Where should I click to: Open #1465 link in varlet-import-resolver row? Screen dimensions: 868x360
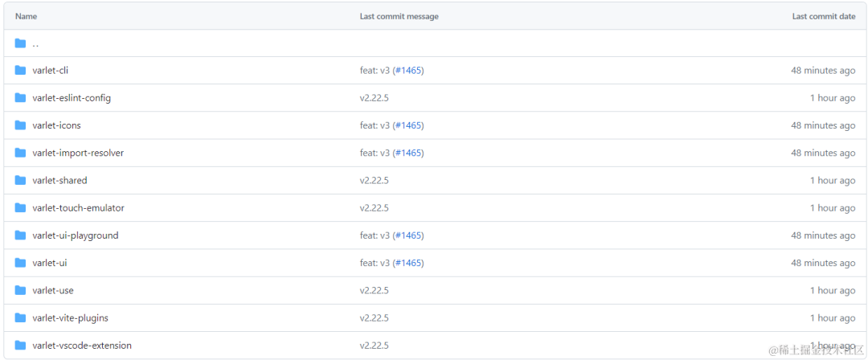(x=408, y=153)
